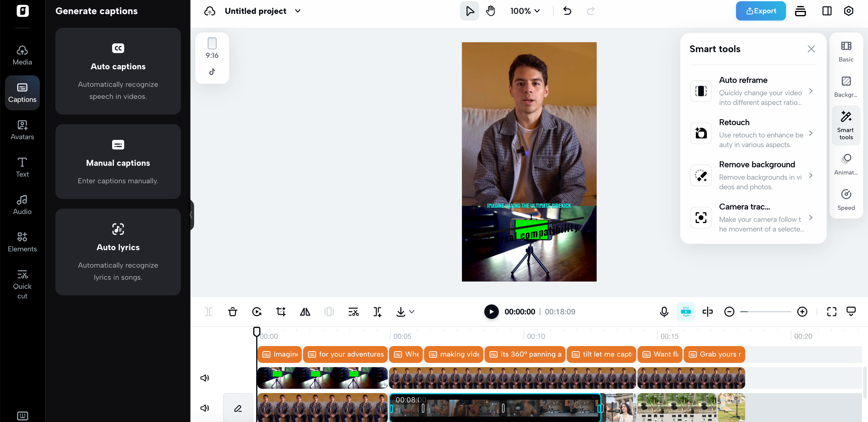The width and height of the screenshot is (868, 422).
Task: Click the Export button
Action: [x=760, y=11]
